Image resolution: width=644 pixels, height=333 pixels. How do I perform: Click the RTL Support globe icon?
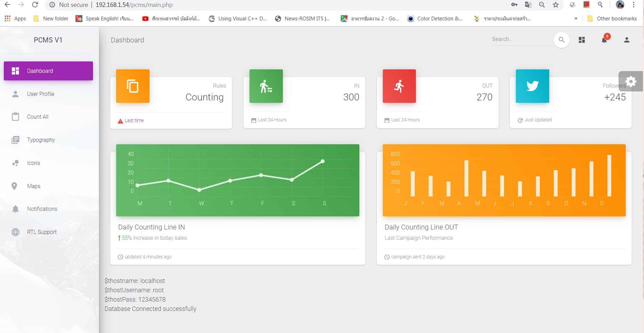(15, 232)
